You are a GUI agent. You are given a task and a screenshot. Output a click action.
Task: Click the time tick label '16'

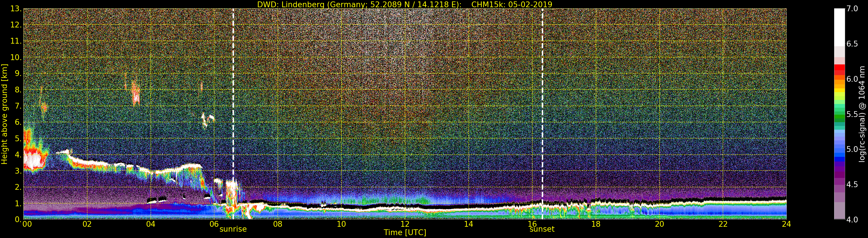[x=532, y=224]
